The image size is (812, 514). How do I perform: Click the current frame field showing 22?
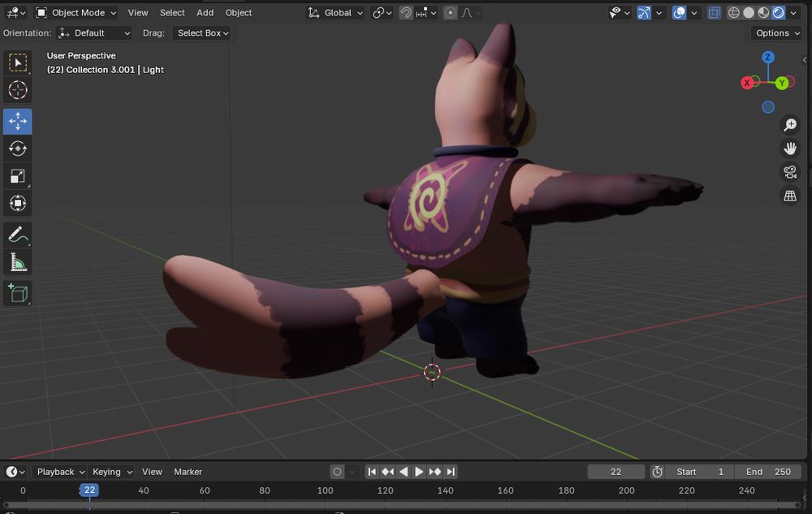click(615, 472)
